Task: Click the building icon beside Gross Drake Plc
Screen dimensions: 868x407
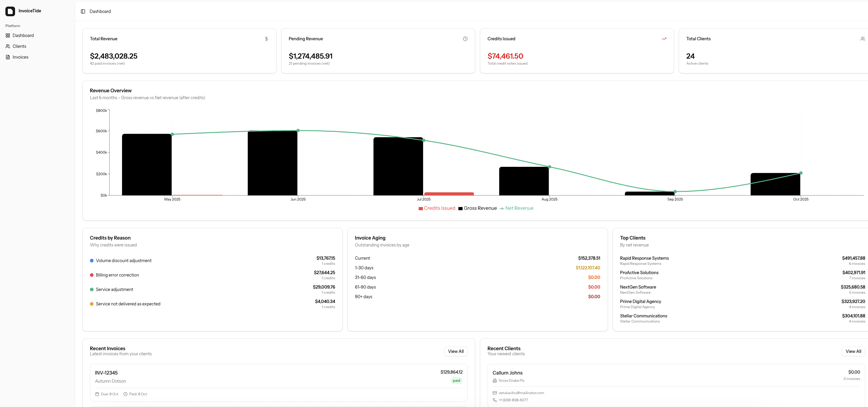Action: 495,381
